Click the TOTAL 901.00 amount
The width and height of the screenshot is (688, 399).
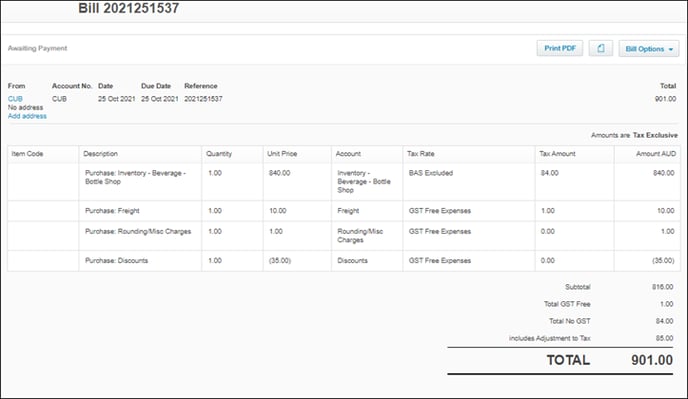pos(652,360)
